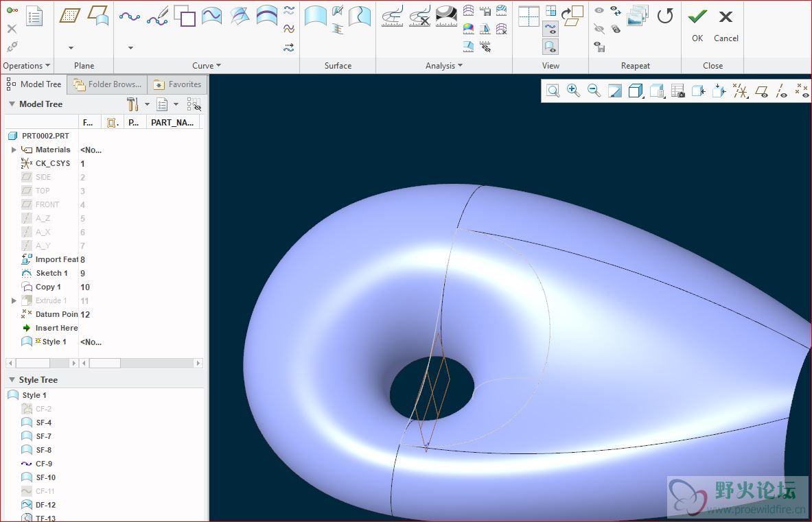Open the Model Tree settings hammer icon
This screenshot has height=522, width=812.
(x=132, y=104)
